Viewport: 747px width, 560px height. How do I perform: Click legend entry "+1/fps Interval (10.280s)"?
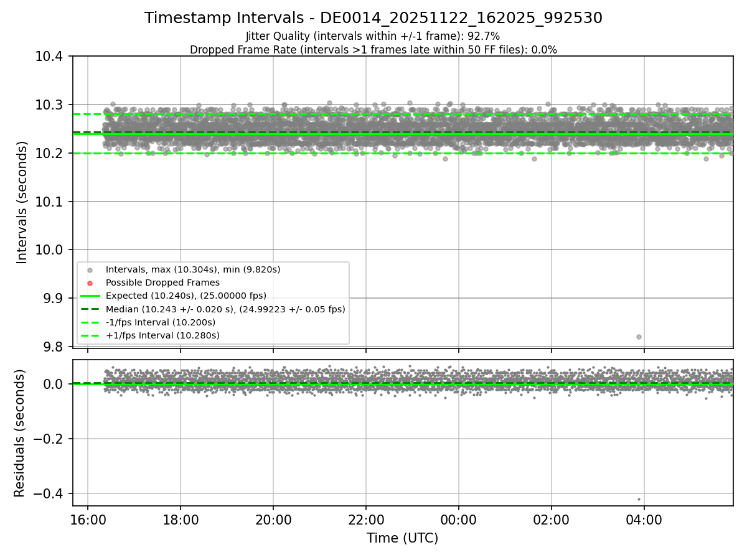(162, 335)
